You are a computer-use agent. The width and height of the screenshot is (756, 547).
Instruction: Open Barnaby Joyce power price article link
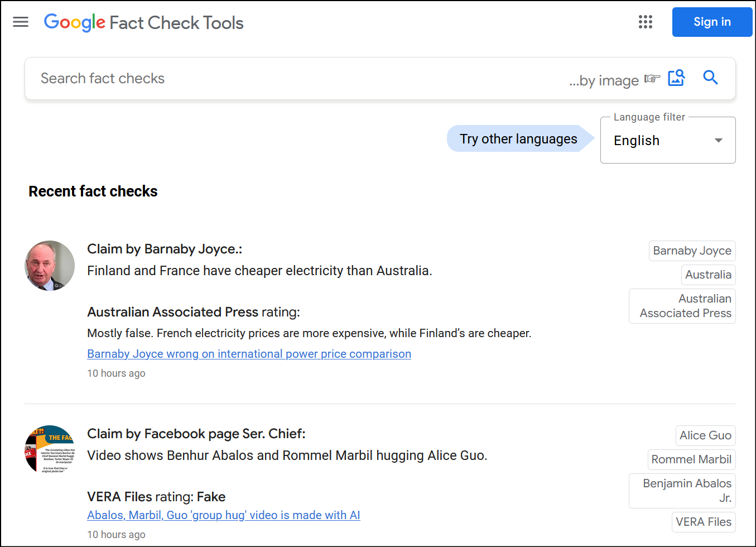click(x=249, y=354)
